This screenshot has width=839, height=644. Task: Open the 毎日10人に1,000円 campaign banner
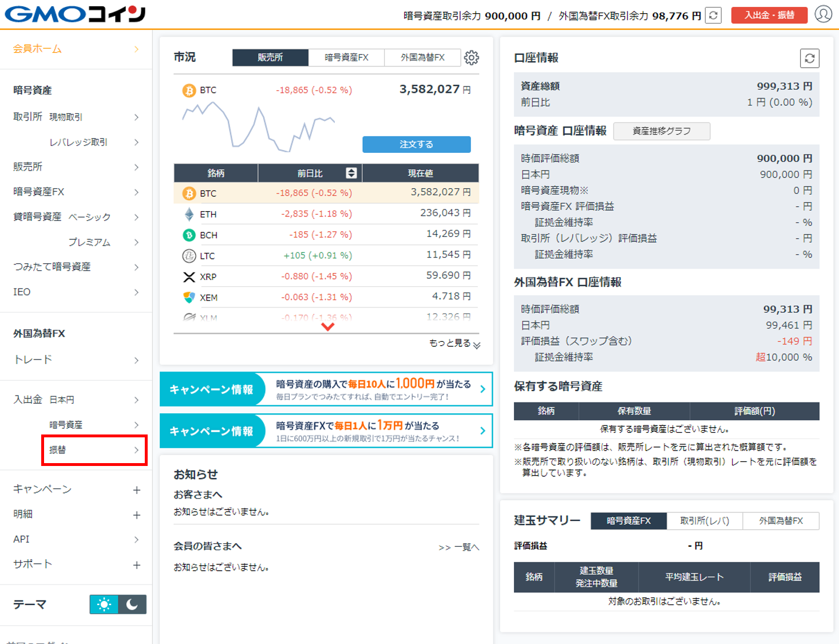pos(326,389)
